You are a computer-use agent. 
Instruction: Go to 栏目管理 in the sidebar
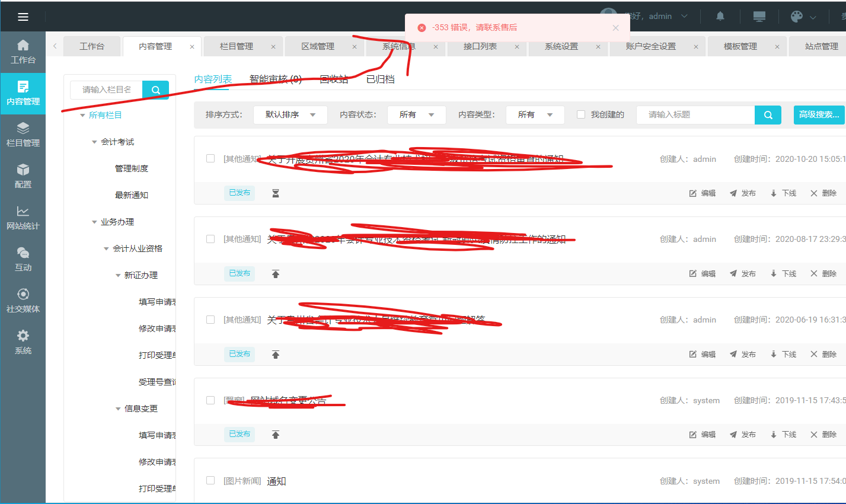[23, 135]
